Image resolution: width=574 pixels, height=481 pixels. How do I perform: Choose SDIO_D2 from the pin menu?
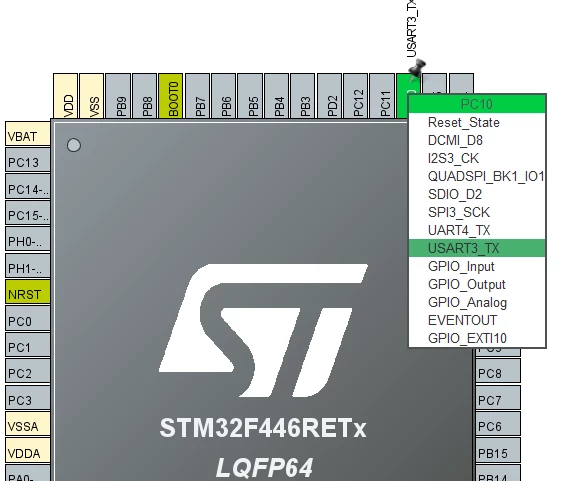(x=477, y=194)
